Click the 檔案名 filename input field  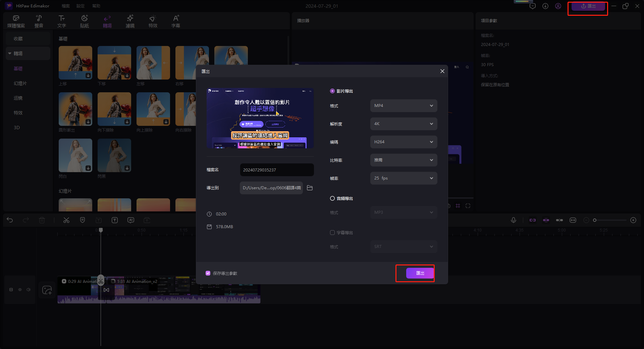pos(277,170)
